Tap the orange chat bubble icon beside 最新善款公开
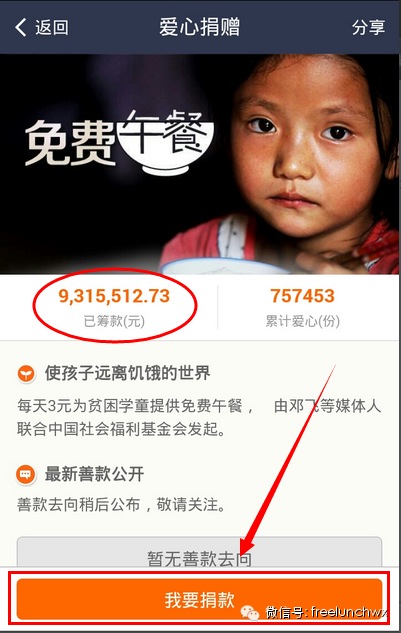Image resolution: width=401 pixels, height=633 pixels. click(25, 474)
